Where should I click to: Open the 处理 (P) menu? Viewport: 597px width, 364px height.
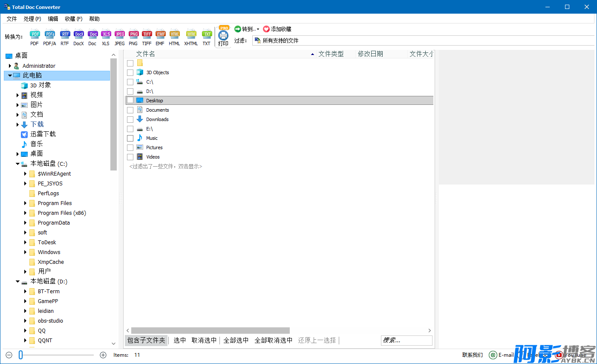(32, 19)
